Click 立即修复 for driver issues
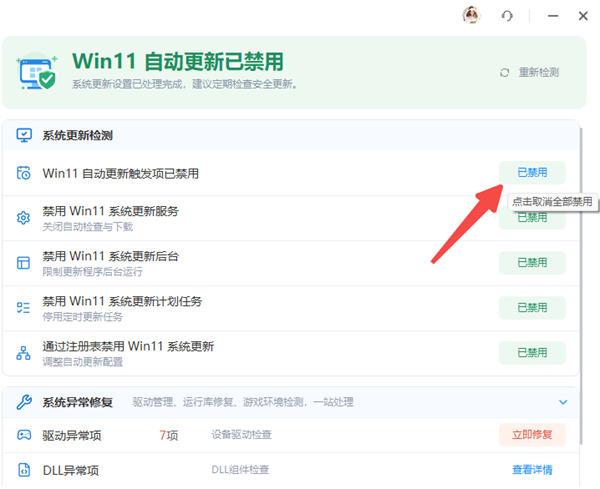Image resolution: width=600 pixels, height=489 pixels. click(532, 435)
